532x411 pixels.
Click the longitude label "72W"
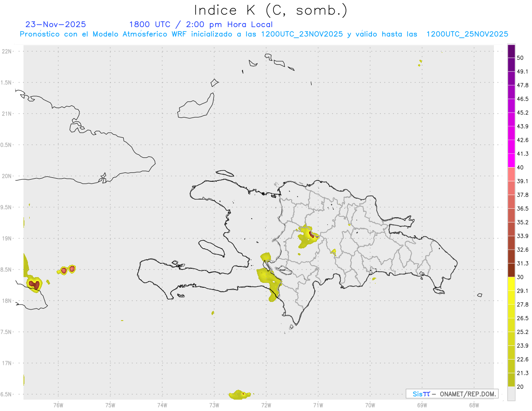coord(266,405)
